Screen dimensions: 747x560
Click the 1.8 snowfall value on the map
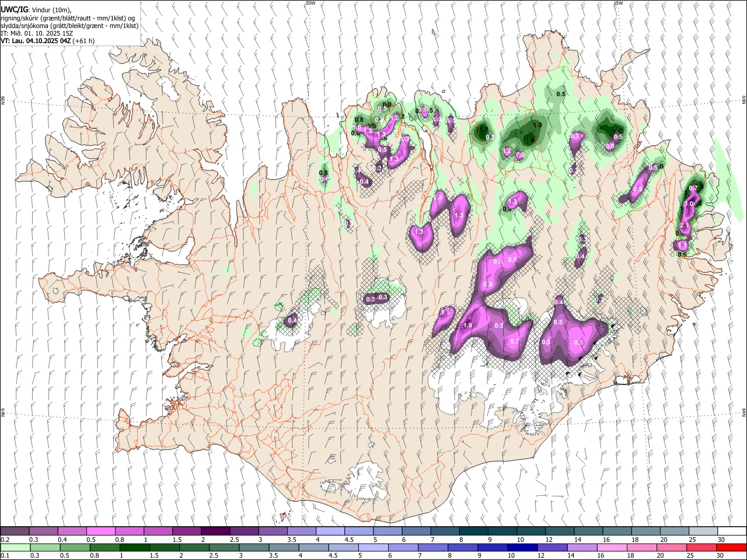(467, 325)
